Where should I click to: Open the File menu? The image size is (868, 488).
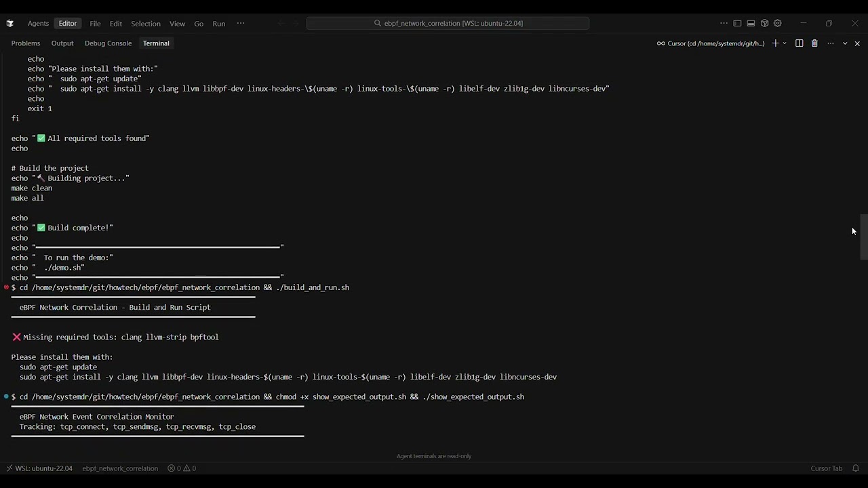point(95,23)
